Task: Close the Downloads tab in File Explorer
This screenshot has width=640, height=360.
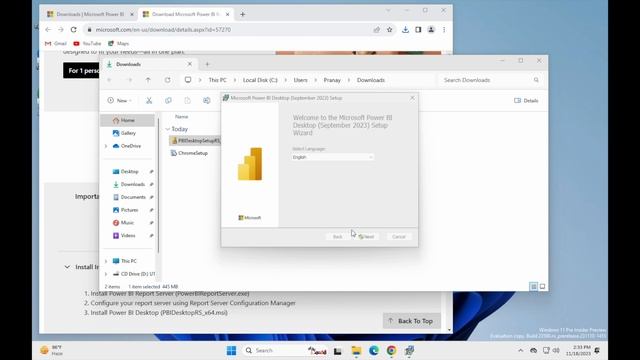Action: click(189, 64)
